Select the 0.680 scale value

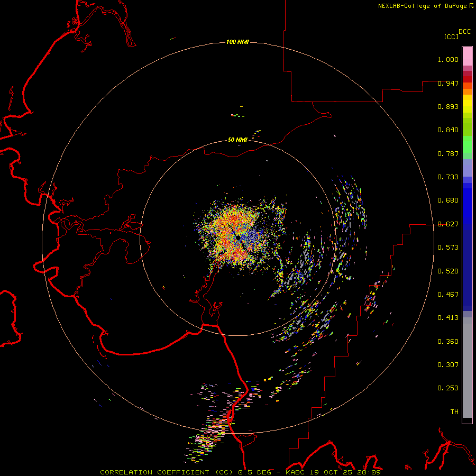448,200
